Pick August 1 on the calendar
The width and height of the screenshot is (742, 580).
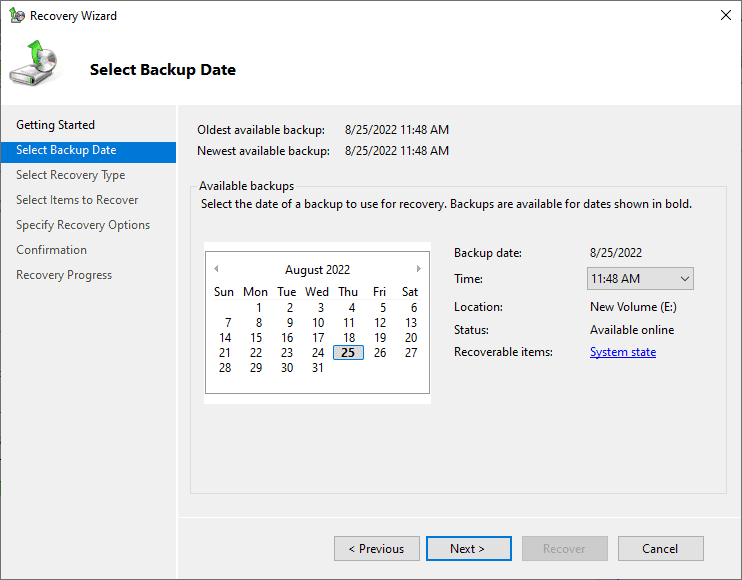click(x=259, y=308)
